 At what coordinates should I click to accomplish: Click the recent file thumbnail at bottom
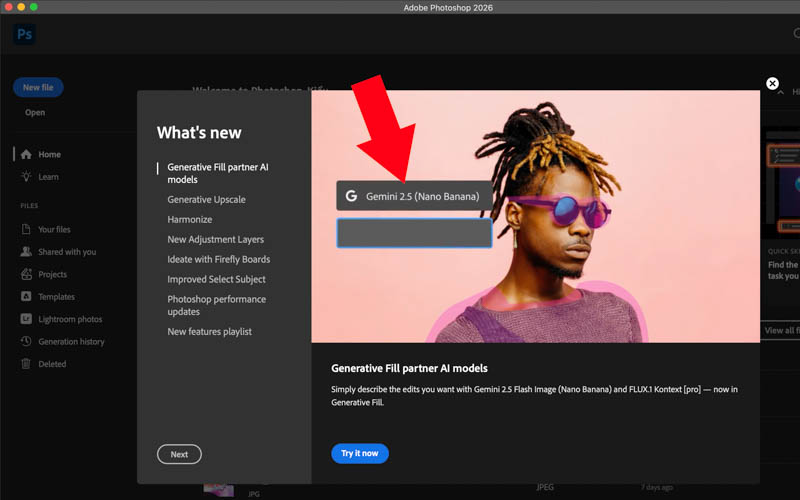coord(218,491)
